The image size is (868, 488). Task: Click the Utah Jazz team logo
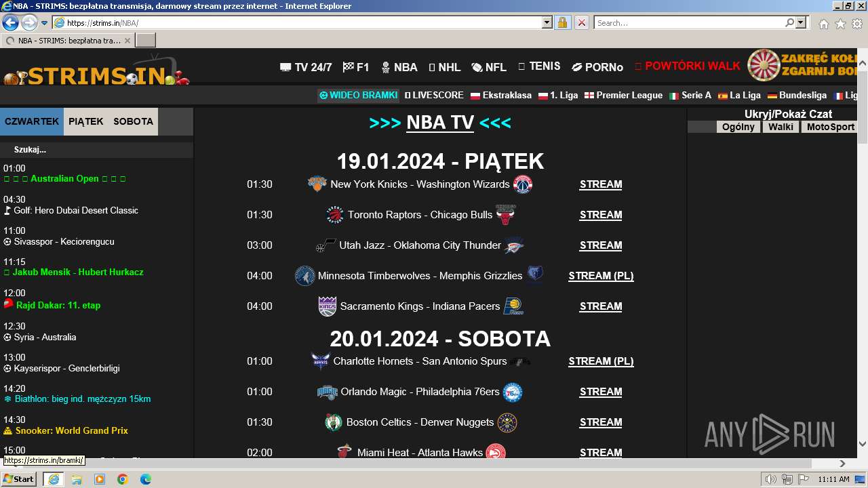click(326, 245)
